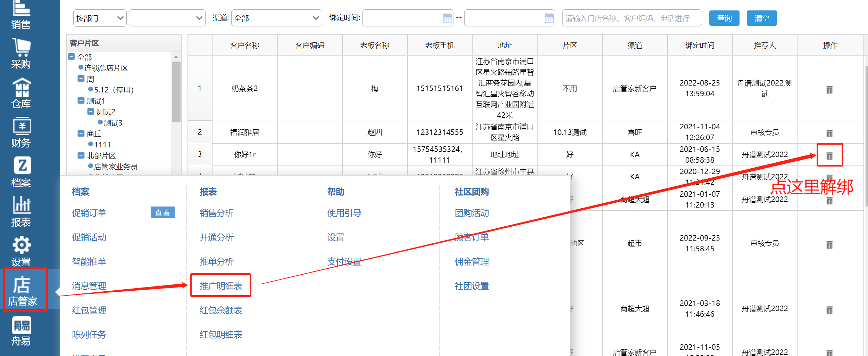Select 连锁总店片区 in the tree
Viewport: 868px width, 356px height.
pos(106,68)
